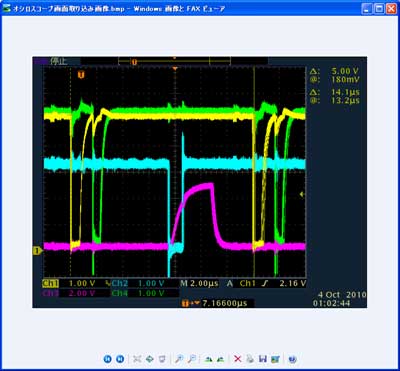Click the Ch1 ground marker in the image

point(38,250)
